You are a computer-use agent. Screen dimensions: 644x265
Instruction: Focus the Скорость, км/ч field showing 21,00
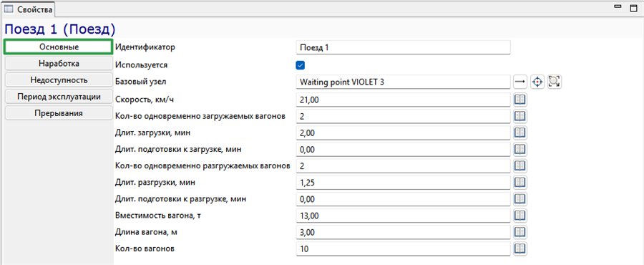(403, 100)
